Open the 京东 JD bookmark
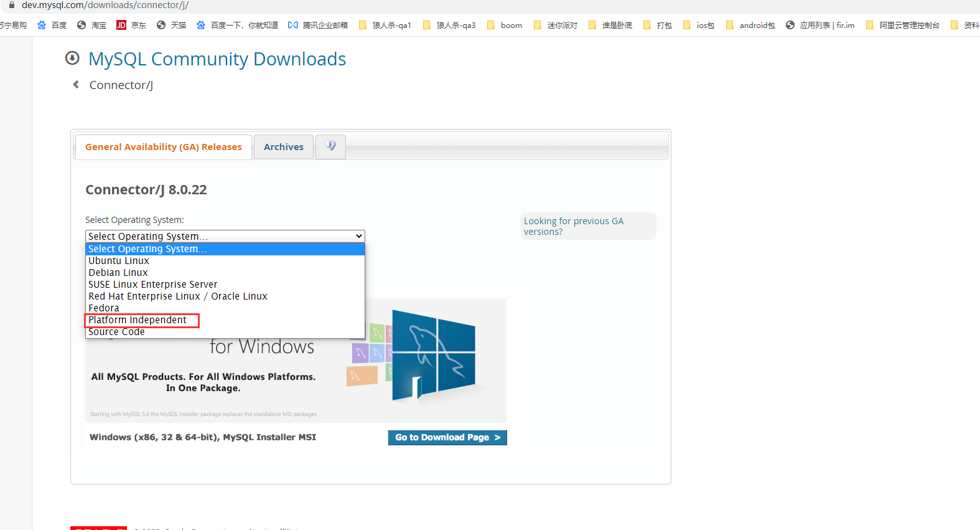980x530 pixels. point(131,25)
